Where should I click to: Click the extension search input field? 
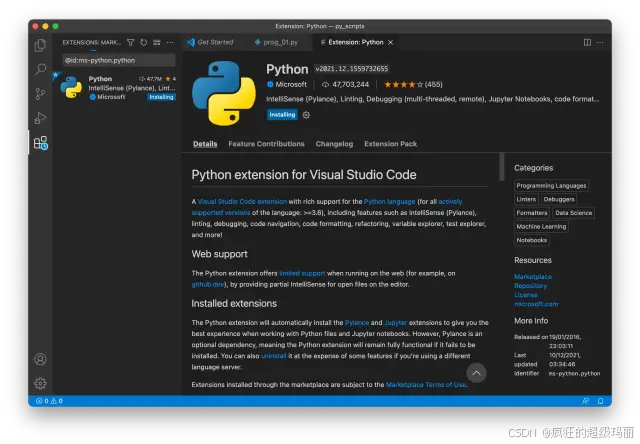coord(119,60)
